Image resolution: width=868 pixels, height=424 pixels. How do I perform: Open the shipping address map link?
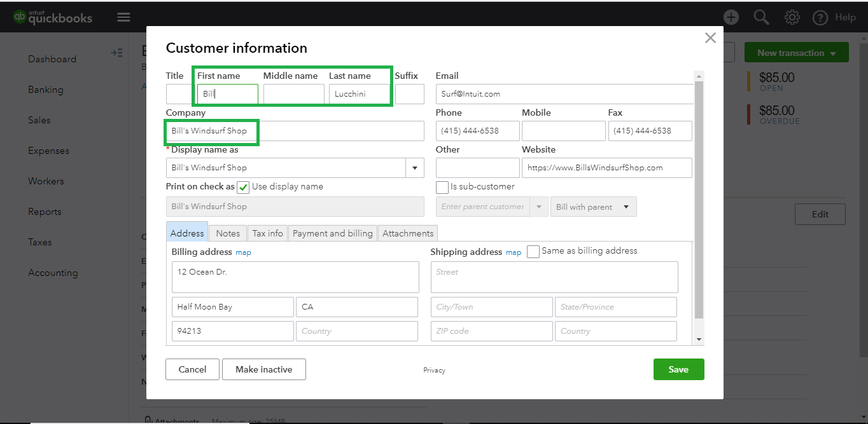[514, 252]
